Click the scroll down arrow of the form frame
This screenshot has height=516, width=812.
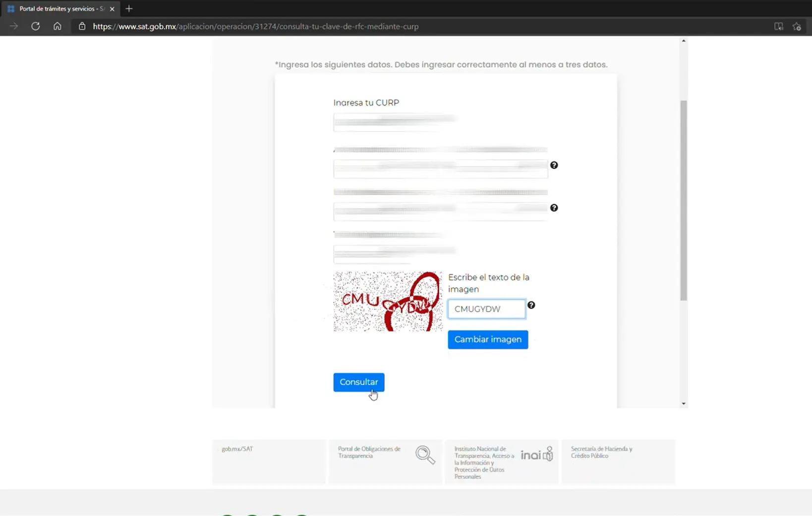[684, 403]
